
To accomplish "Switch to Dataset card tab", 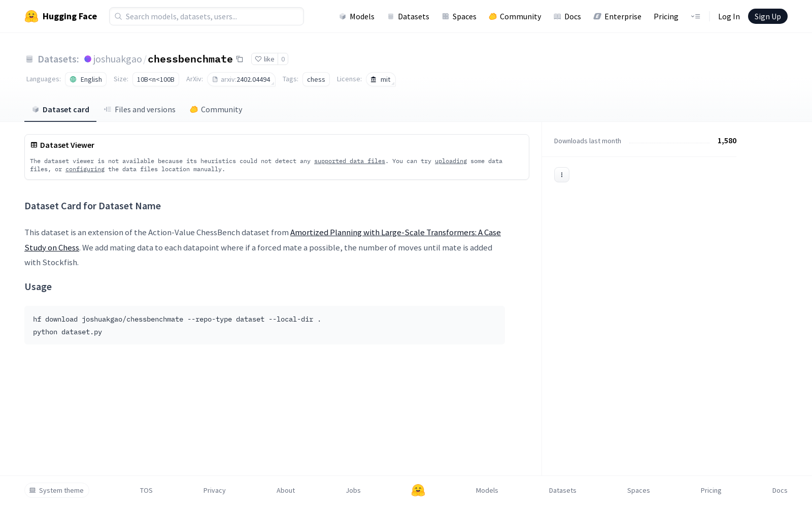I will click(60, 109).
